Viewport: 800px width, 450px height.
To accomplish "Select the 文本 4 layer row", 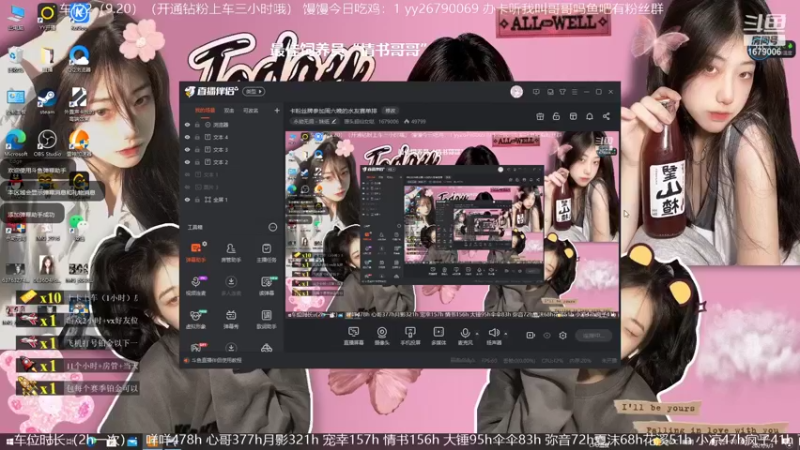I will [x=232, y=137].
